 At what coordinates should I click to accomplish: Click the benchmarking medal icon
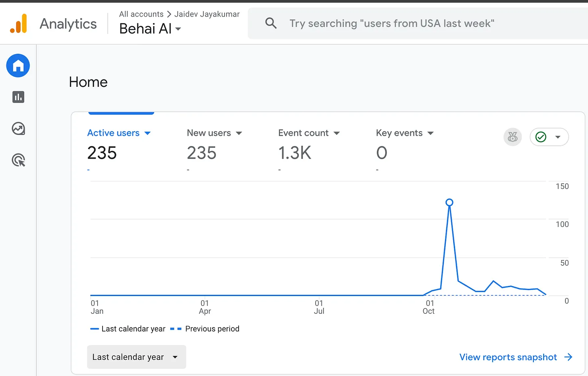coord(512,137)
